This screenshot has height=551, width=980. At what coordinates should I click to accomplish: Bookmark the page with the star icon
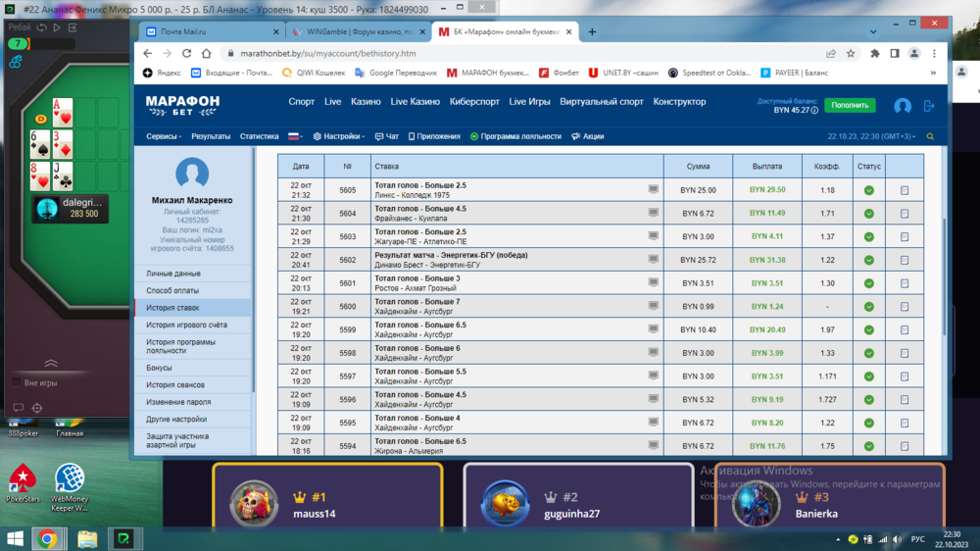(x=851, y=54)
